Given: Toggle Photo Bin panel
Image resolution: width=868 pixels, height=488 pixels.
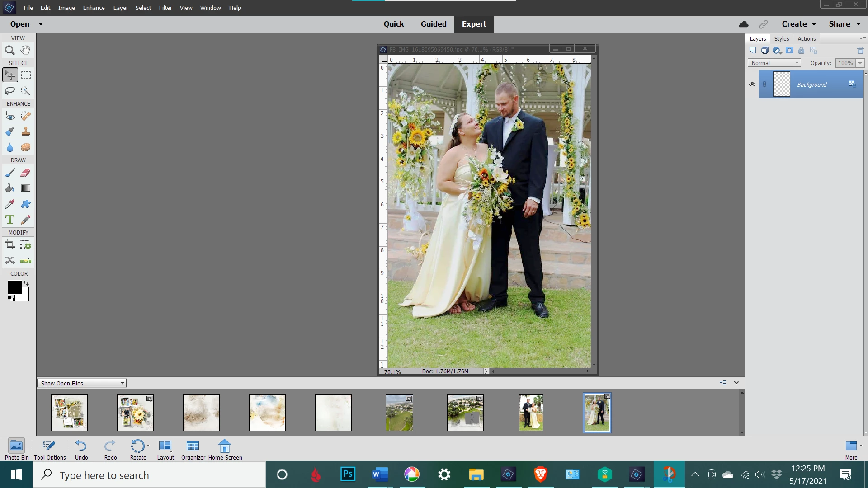Looking at the screenshot, I should (16, 450).
